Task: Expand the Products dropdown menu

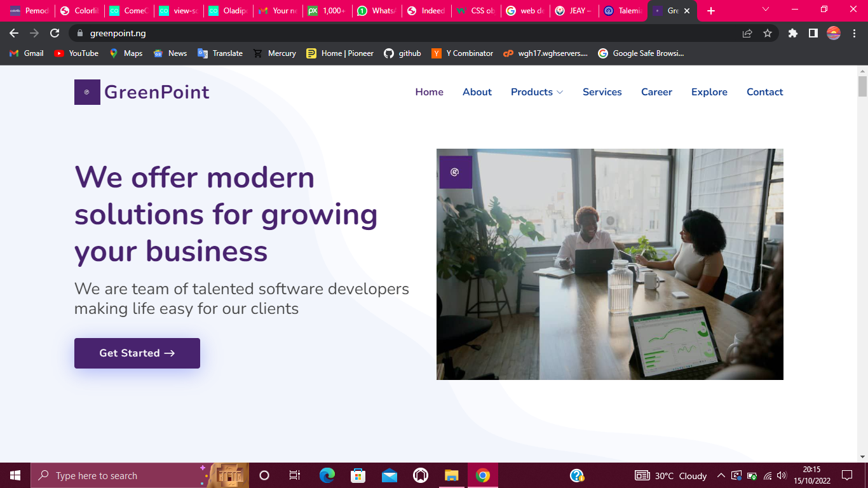Action: point(537,92)
